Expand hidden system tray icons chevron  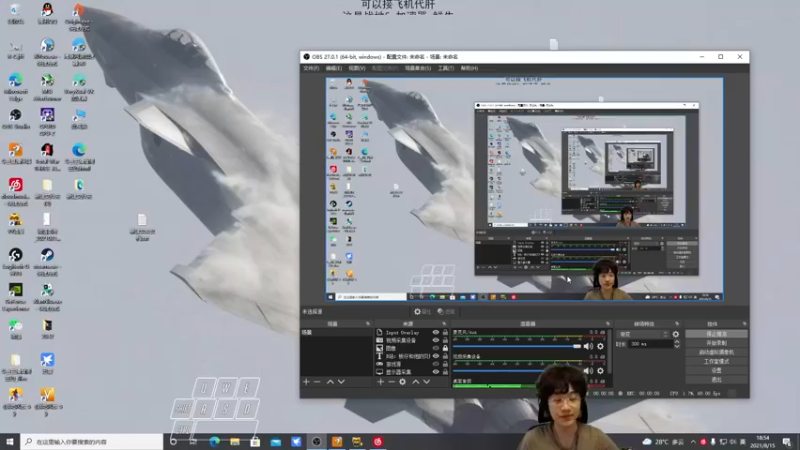(x=693, y=442)
